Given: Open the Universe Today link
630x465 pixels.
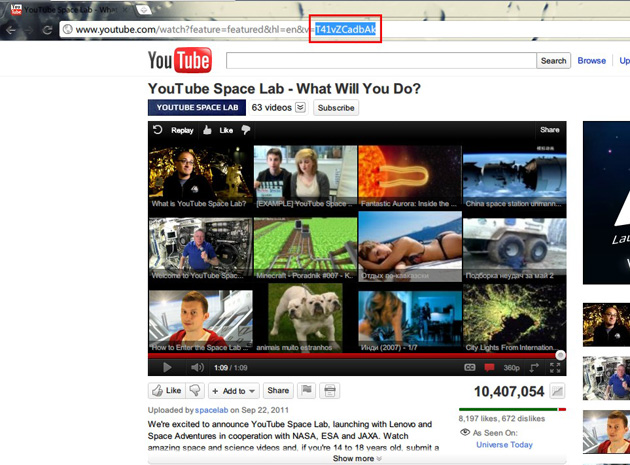Looking at the screenshot, I should tap(504, 445).
